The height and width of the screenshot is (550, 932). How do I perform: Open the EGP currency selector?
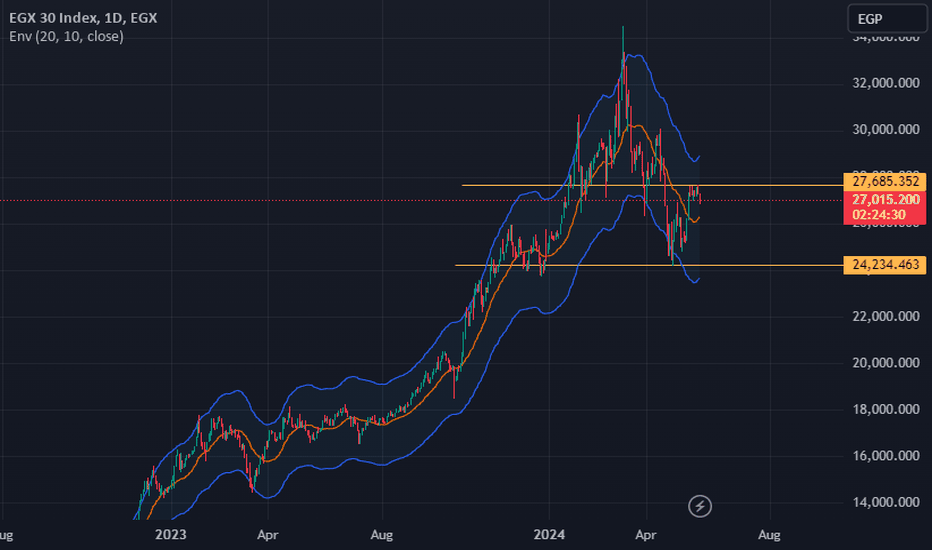tap(886, 18)
